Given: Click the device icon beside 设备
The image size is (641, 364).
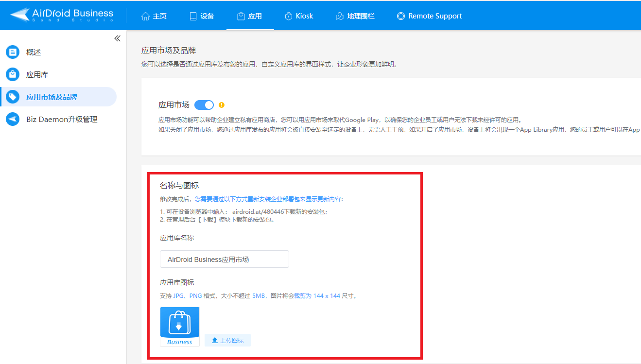Looking at the screenshot, I should coord(193,16).
